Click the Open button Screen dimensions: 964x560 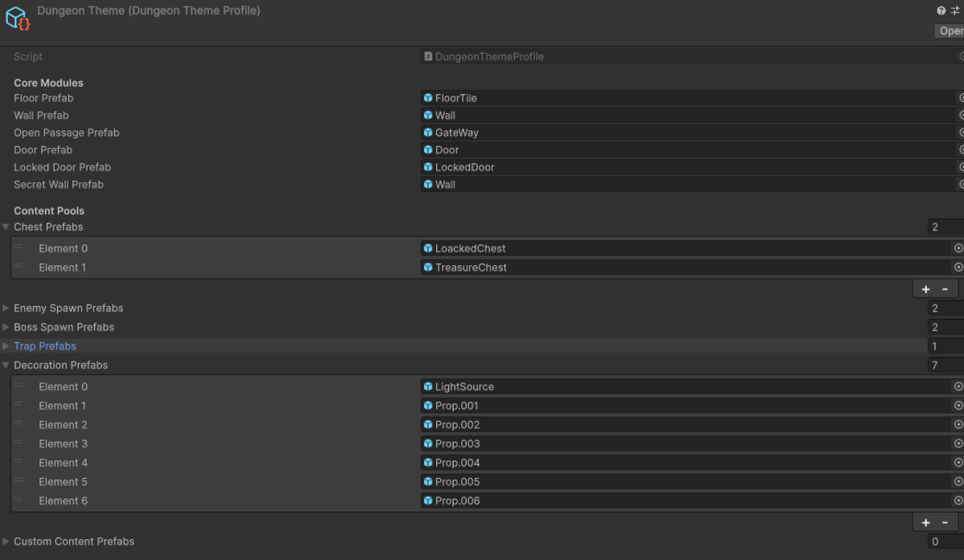click(950, 31)
